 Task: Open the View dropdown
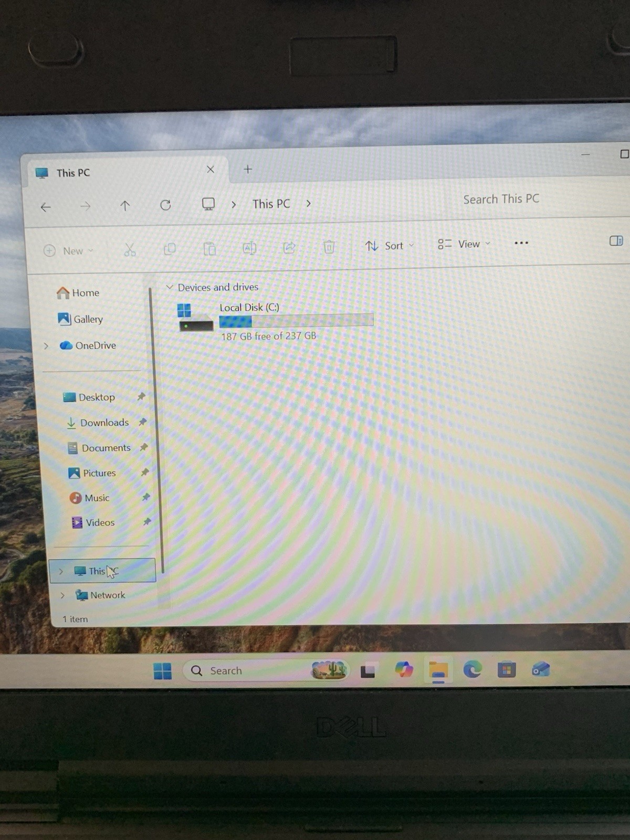pyautogui.click(x=464, y=244)
